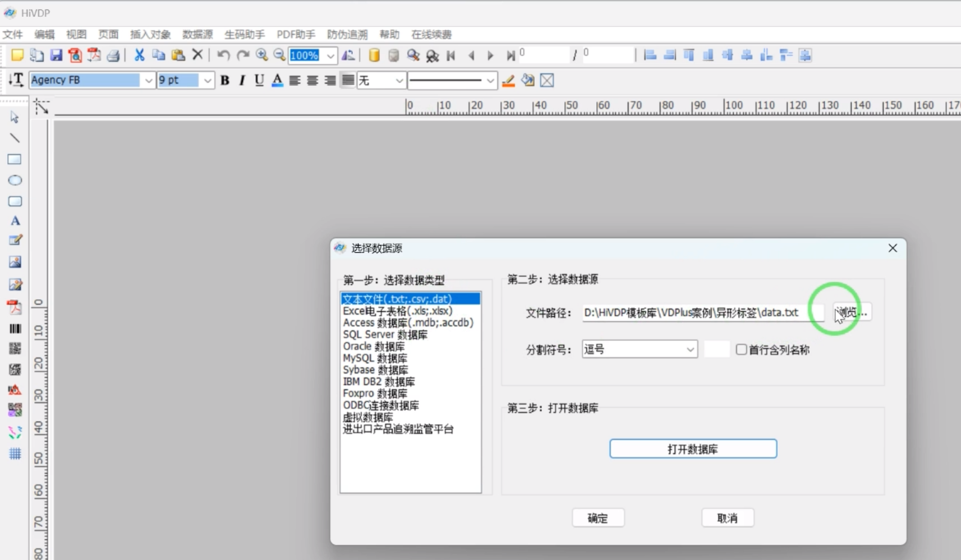Click the 浏览... browse button

(x=852, y=312)
